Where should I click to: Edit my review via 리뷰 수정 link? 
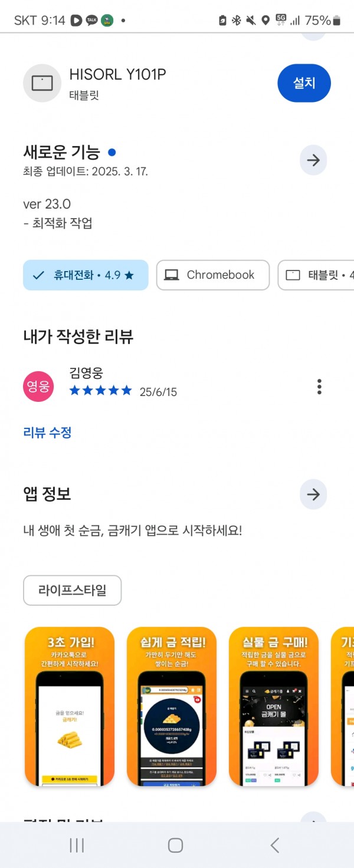click(x=47, y=433)
